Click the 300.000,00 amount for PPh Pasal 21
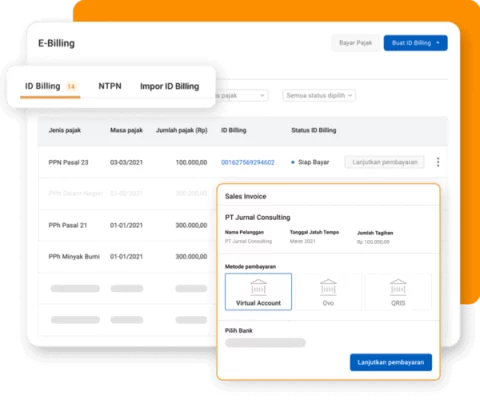The image size is (480, 400). 191,225
